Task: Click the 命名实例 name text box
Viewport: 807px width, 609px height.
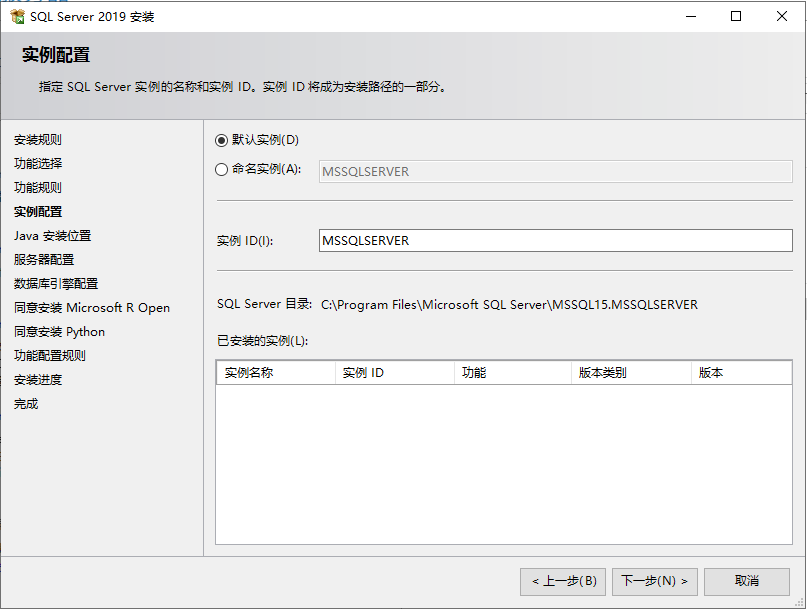Action: point(555,171)
